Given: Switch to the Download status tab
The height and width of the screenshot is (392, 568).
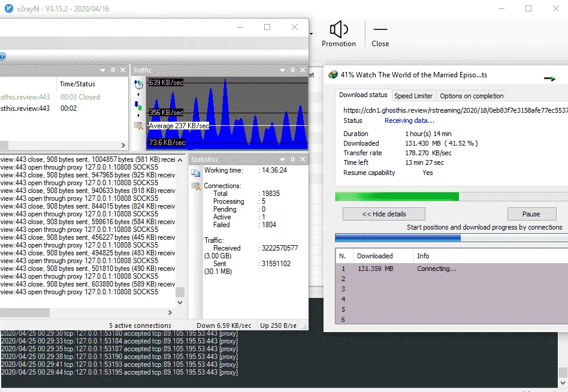Looking at the screenshot, I should (363, 95).
